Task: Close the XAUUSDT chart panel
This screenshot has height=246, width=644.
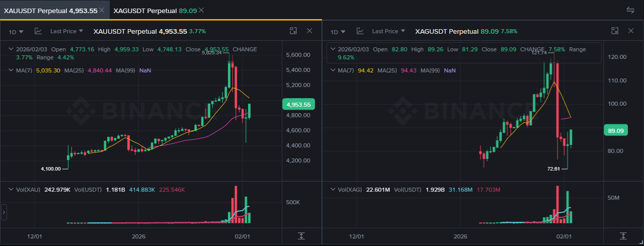Action: (309, 31)
